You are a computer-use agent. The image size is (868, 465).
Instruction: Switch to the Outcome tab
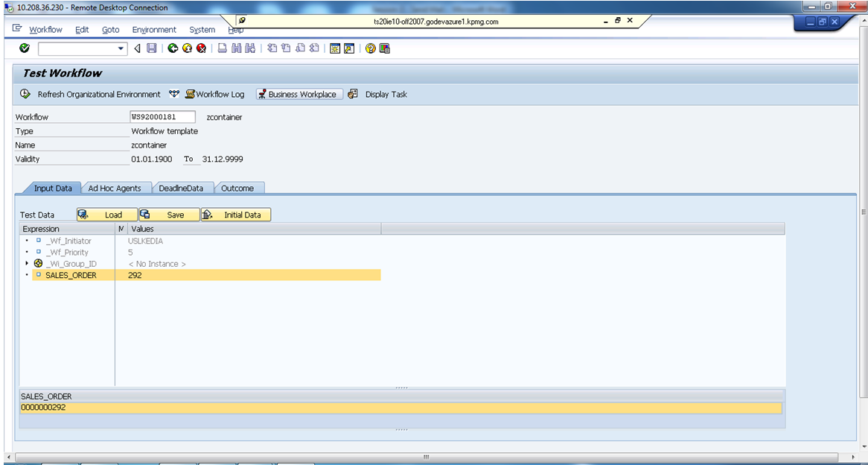click(237, 189)
